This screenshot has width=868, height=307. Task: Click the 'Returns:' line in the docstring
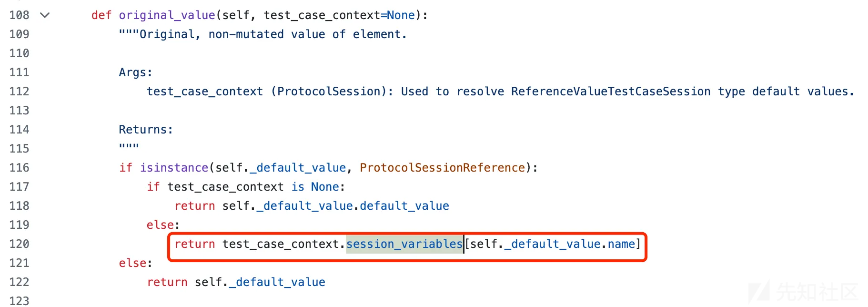pos(146,130)
